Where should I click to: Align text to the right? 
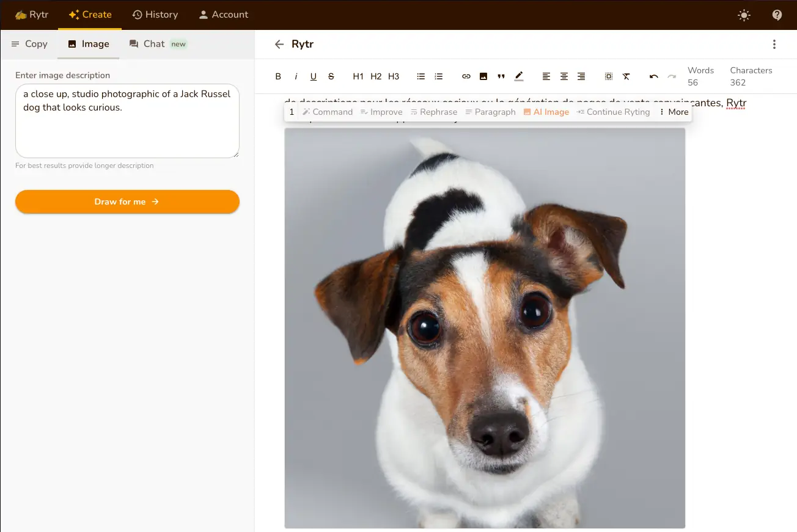pos(581,76)
